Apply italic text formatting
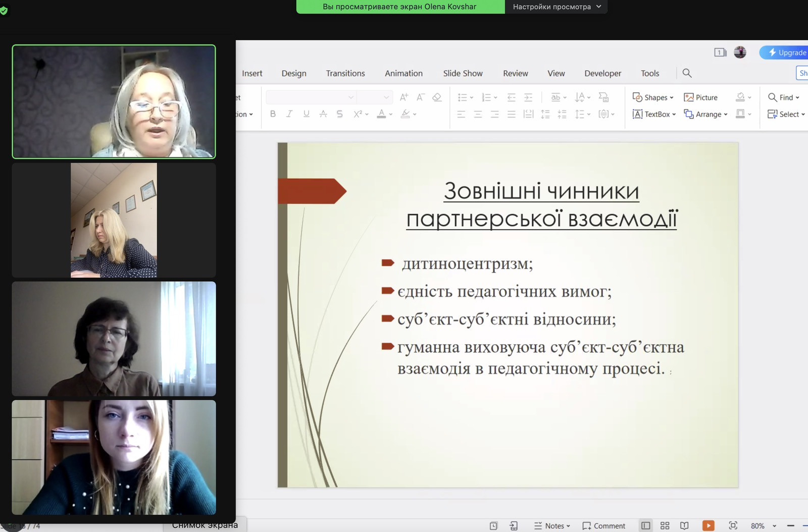The height and width of the screenshot is (532, 808). pyautogui.click(x=289, y=114)
